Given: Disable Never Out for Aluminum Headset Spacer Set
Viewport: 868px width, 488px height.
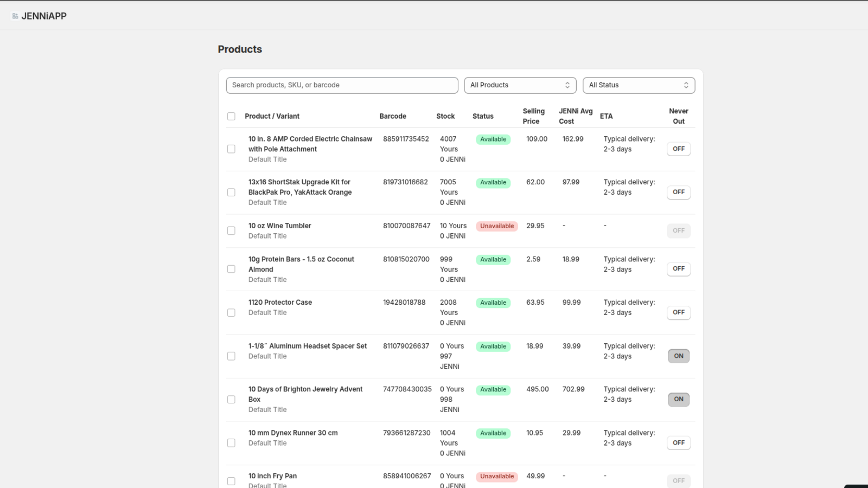Looking at the screenshot, I should tap(678, 356).
